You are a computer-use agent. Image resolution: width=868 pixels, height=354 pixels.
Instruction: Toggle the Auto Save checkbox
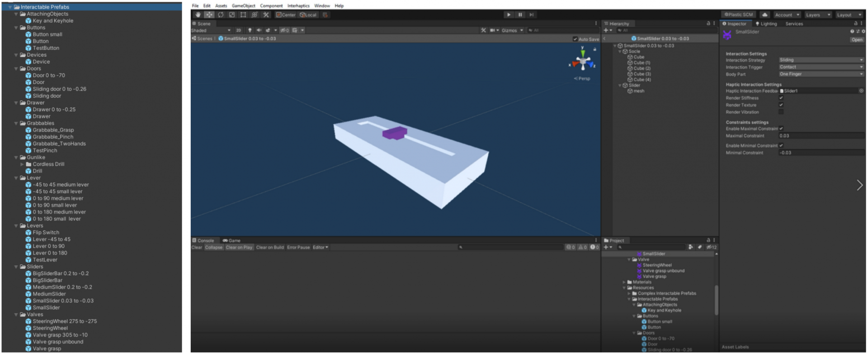tap(575, 39)
